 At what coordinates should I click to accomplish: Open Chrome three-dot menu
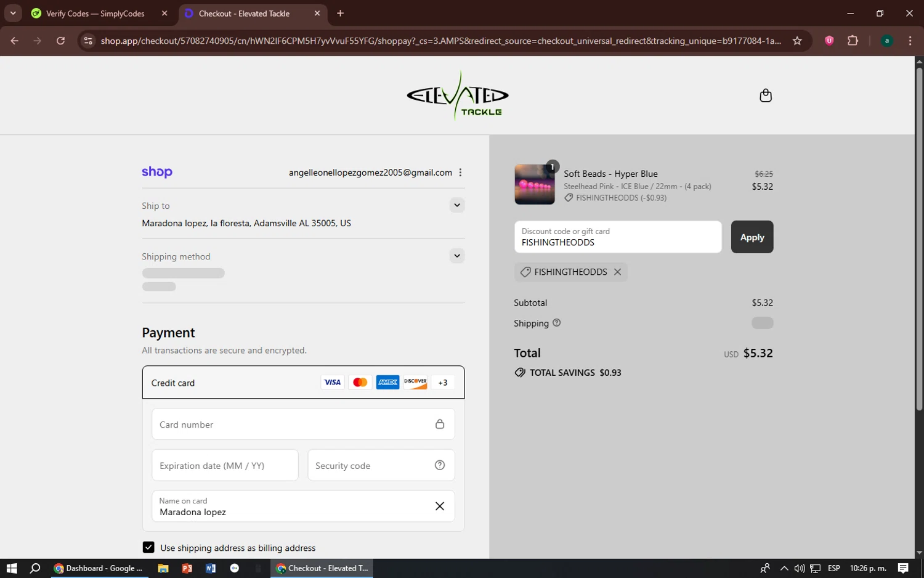(x=910, y=41)
